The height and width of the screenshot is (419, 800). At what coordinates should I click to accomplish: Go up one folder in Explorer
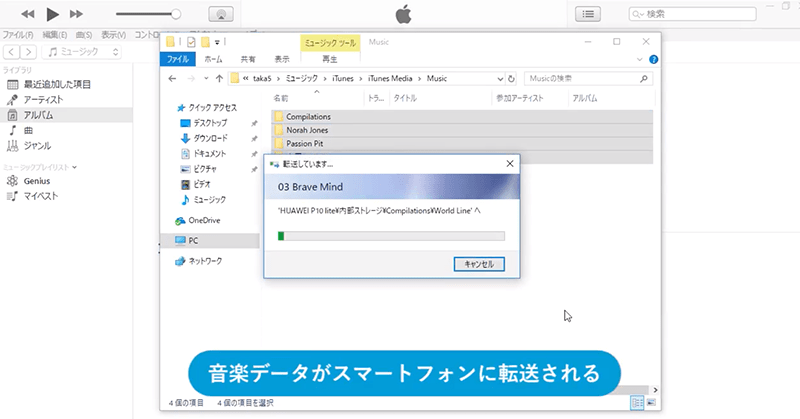(219, 79)
